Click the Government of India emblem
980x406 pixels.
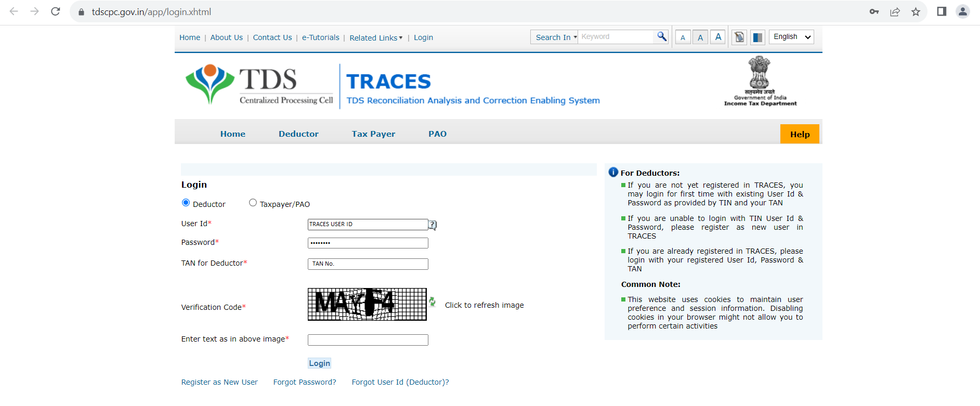(x=760, y=81)
